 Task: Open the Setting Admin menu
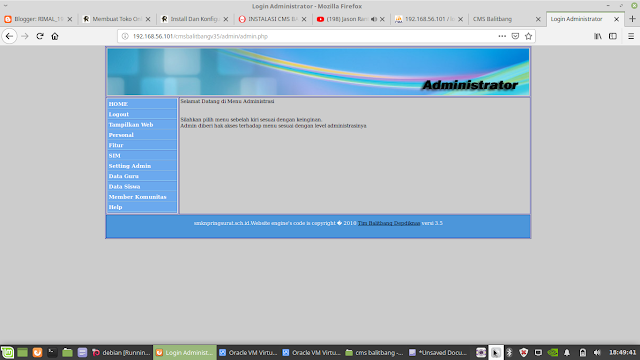[130, 166]
